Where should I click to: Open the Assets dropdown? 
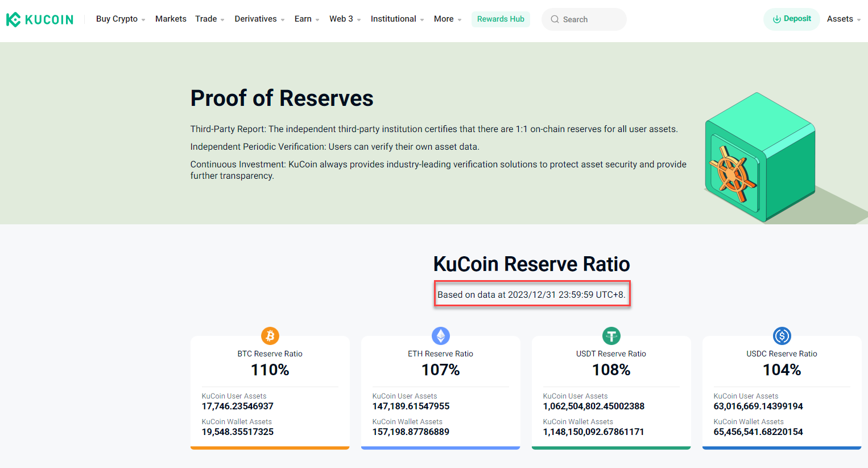tap(844, 19)
